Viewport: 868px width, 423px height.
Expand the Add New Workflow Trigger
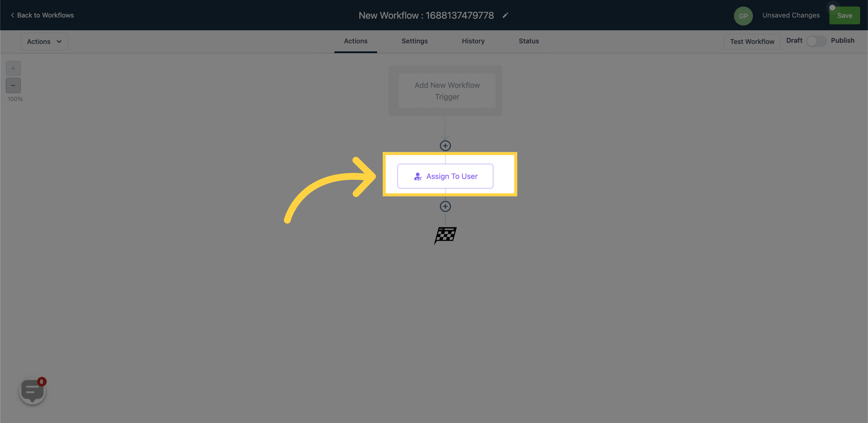coord(447,90)
